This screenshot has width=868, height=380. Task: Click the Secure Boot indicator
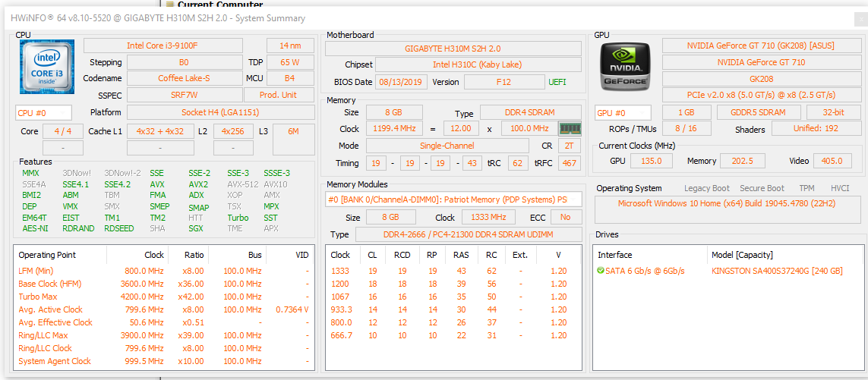(x=762, y=188)
